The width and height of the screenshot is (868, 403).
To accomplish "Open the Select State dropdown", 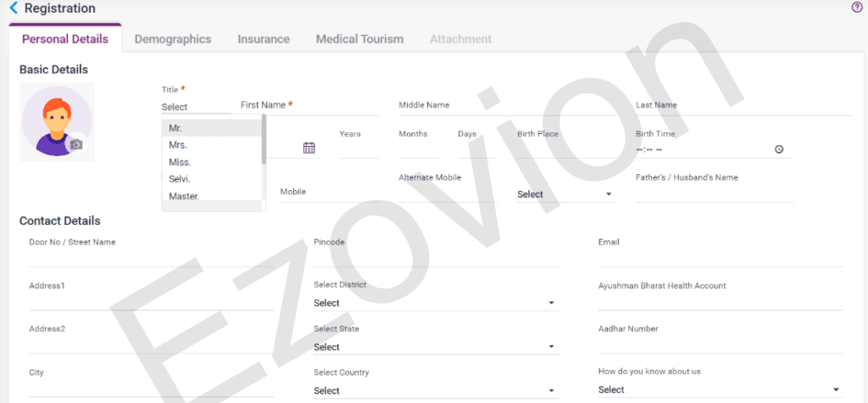I will click(435, 347).
